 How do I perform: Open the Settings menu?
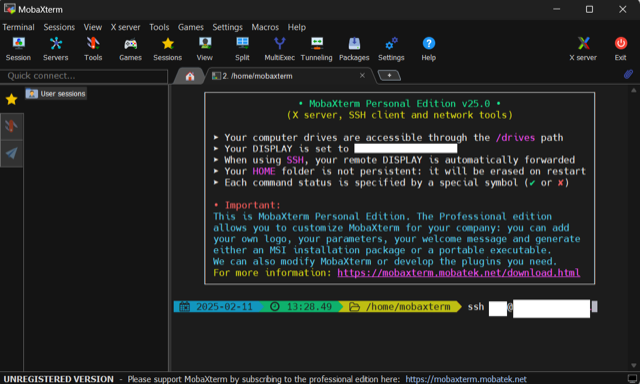[227, 27]
